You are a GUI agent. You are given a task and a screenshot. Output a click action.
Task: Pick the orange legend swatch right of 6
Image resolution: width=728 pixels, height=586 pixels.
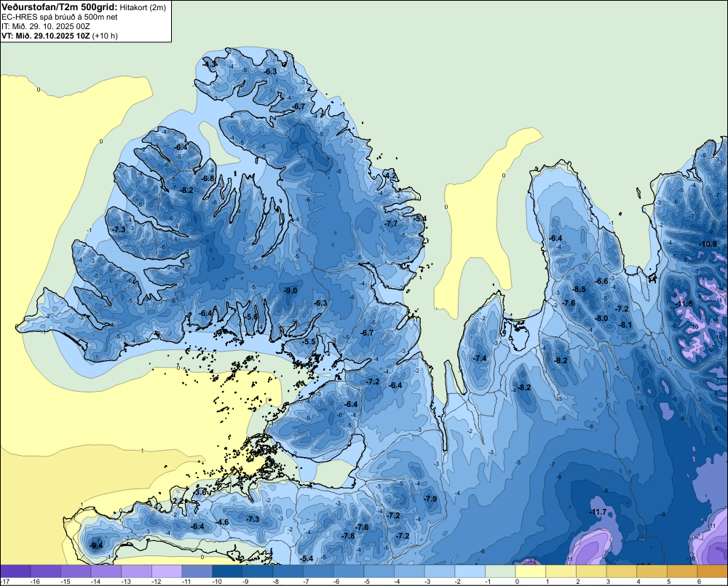click(713, 571)
